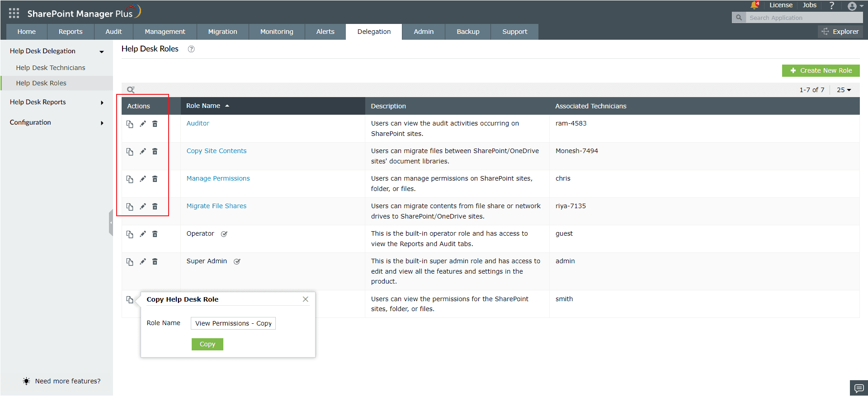Click copy icon on View Permissions row

(130, 300)
